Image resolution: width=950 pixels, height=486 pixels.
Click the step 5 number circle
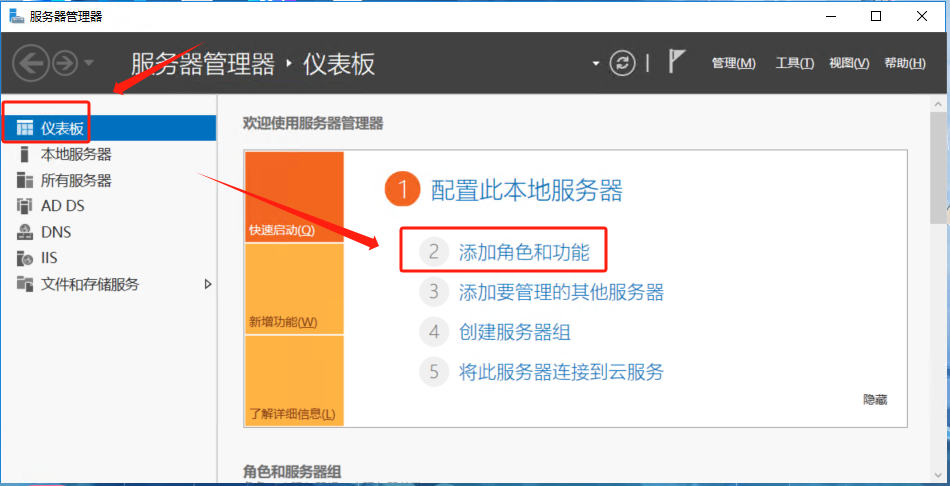pos(434,371)
